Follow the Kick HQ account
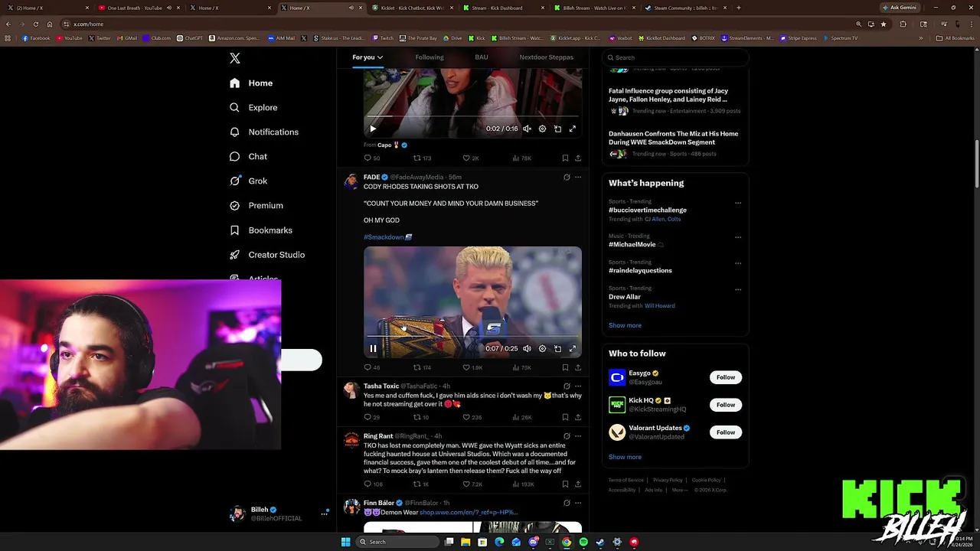 [726, 405]
